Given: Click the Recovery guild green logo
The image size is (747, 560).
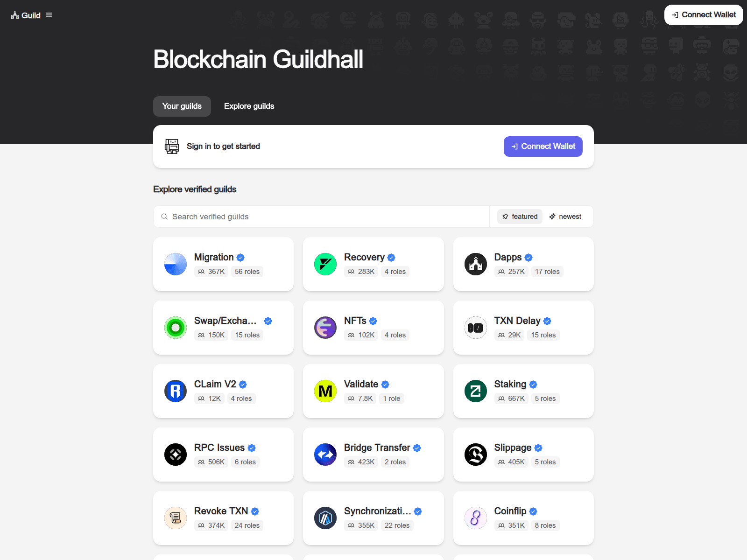Looking at the screenshot, I should (325, 264).
